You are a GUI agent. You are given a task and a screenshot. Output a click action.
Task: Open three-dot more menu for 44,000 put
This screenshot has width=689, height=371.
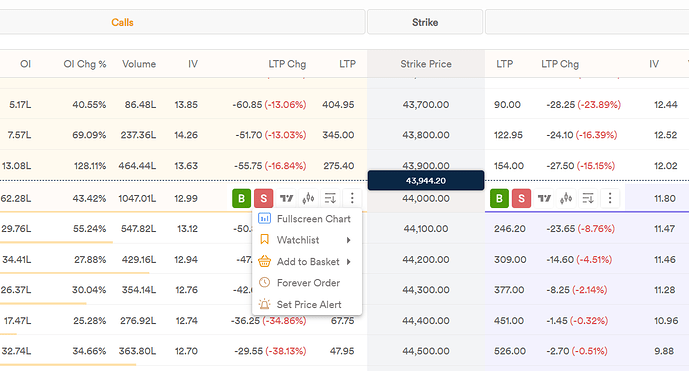(x=610, y=198)
